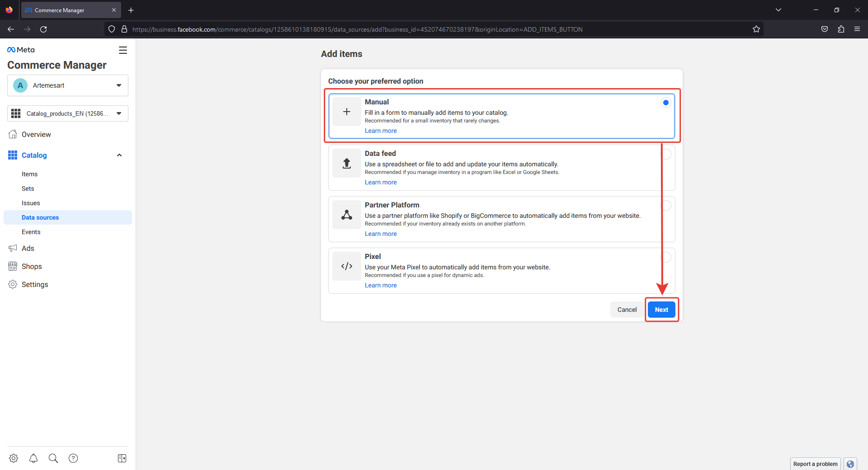Toggle the hamburger navigation menu
This screenshot has width=868, height=470.
123,50
